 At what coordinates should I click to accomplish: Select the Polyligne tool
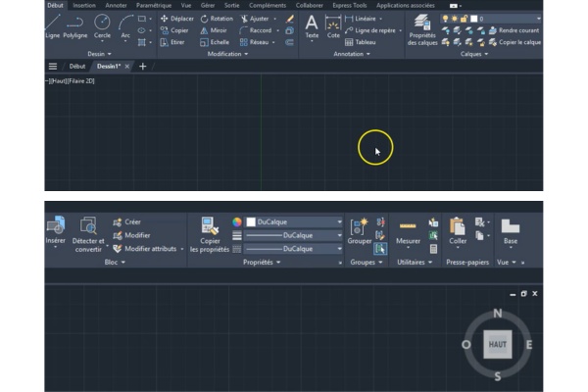(x=75, y=25)
